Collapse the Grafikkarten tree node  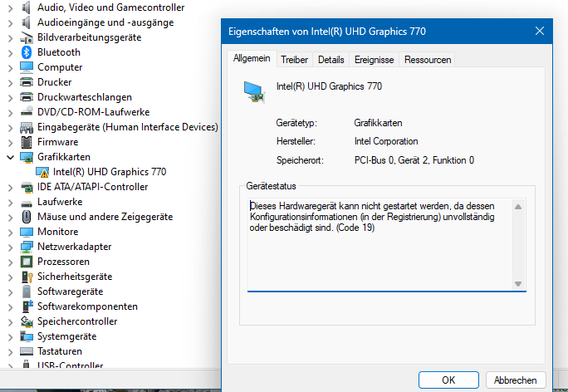tap(11, 157)
